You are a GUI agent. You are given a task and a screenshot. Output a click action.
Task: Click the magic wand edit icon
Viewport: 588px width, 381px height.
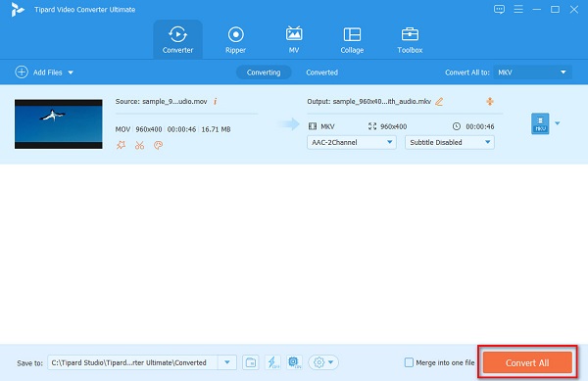121,145
